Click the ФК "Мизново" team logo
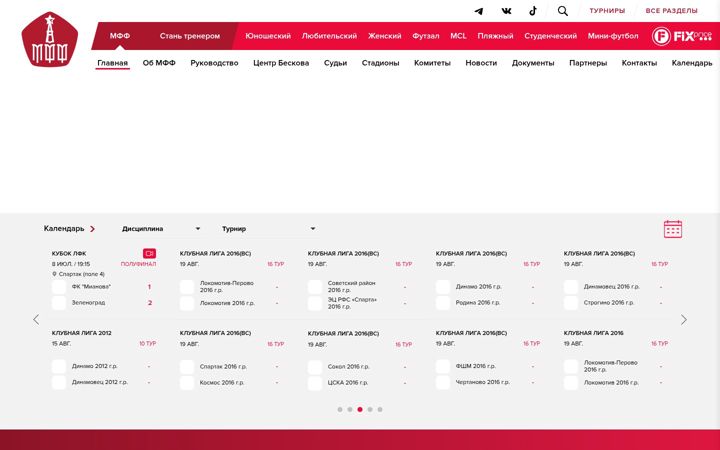This screenshot has height=450, width=720. pos(59,287)
